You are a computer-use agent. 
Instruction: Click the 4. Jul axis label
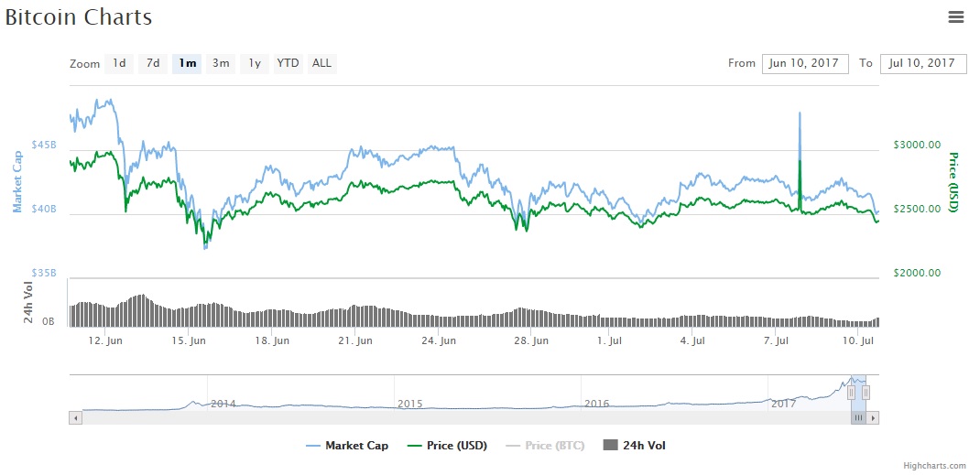point(692,340)
